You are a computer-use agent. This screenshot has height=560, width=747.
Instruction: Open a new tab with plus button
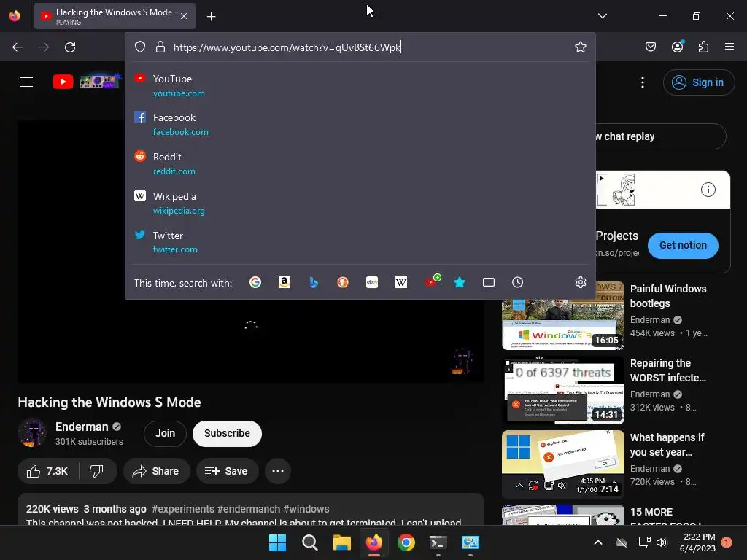[x=211, y=17]
